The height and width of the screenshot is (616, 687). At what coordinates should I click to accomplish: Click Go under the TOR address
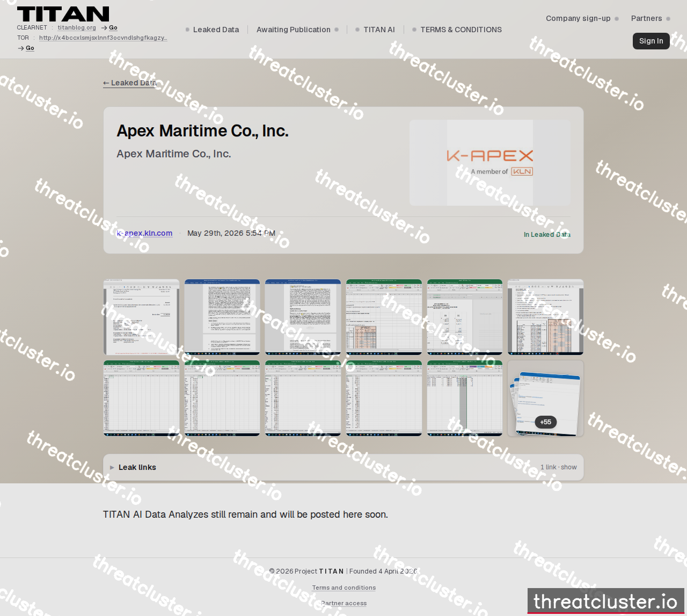(26, 48)
